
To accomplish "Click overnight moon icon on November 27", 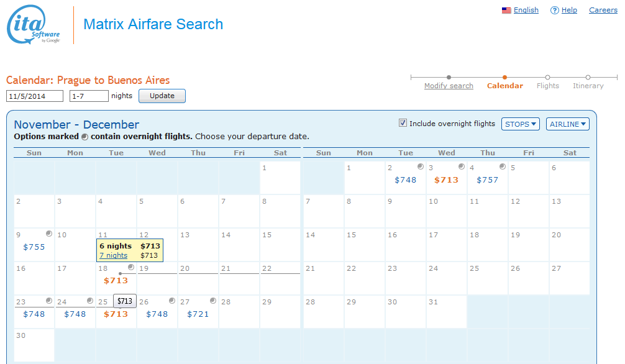I will (212, 301).
